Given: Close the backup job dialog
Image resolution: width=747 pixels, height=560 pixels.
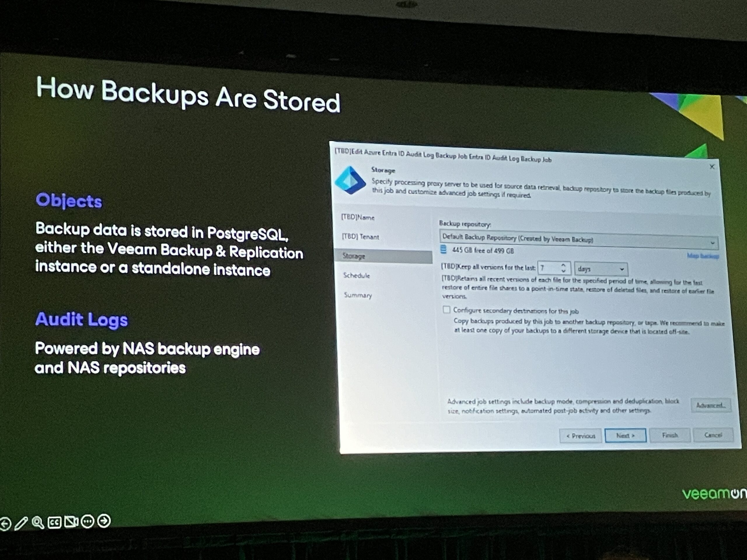Looking at the screenshot, I should [x=712, y=167].
